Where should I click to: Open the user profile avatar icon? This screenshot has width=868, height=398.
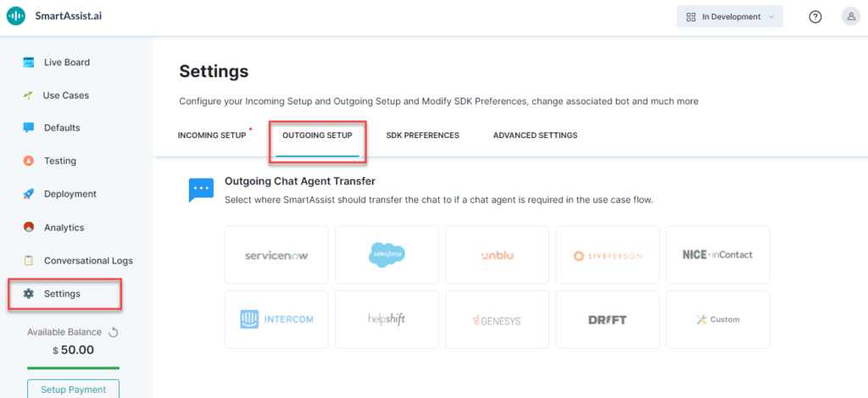pos(851,17)
